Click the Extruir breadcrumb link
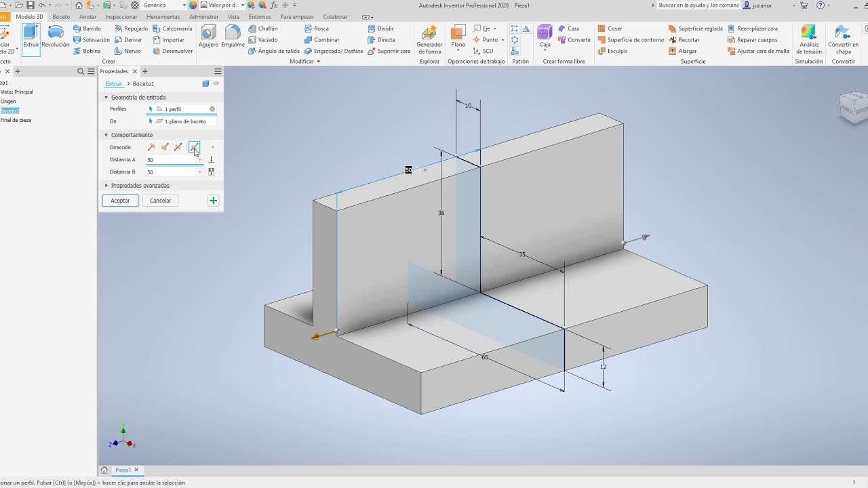 pyautogui.click(x=114, y=84)
